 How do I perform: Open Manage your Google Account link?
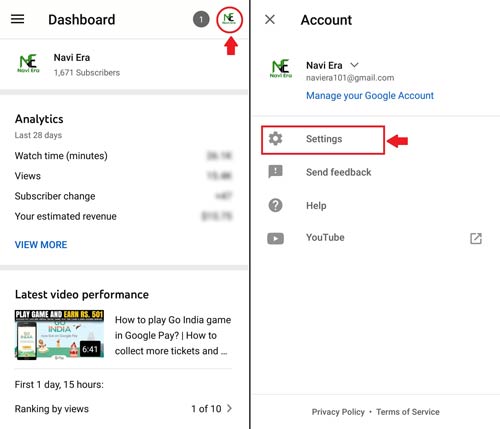pos(370,96)
